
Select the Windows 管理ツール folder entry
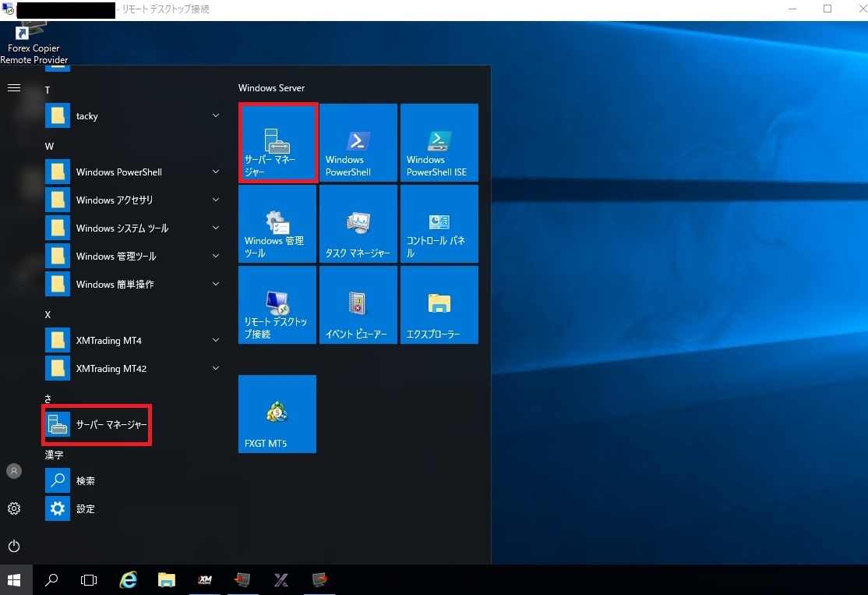pos(133,256)
